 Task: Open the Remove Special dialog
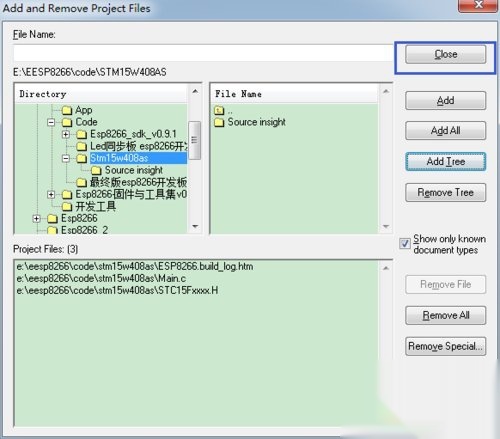[x=445, y=346]
